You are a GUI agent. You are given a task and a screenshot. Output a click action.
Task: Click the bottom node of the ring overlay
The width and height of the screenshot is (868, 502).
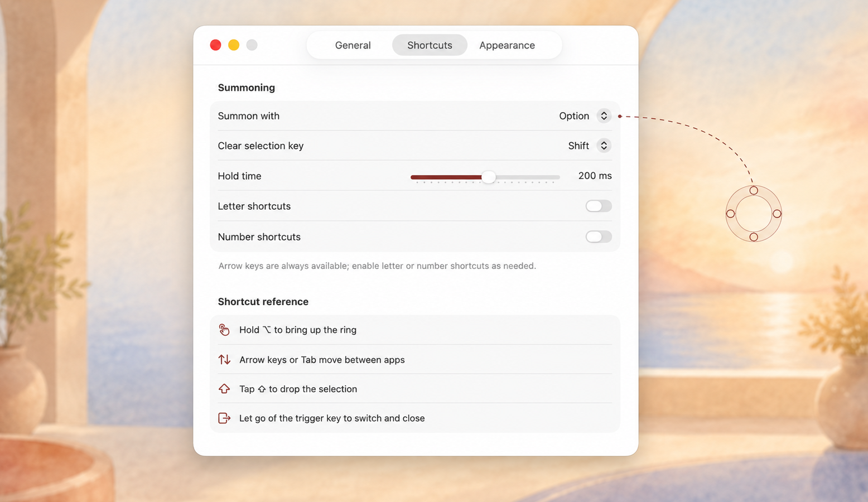tap(754, 237)
